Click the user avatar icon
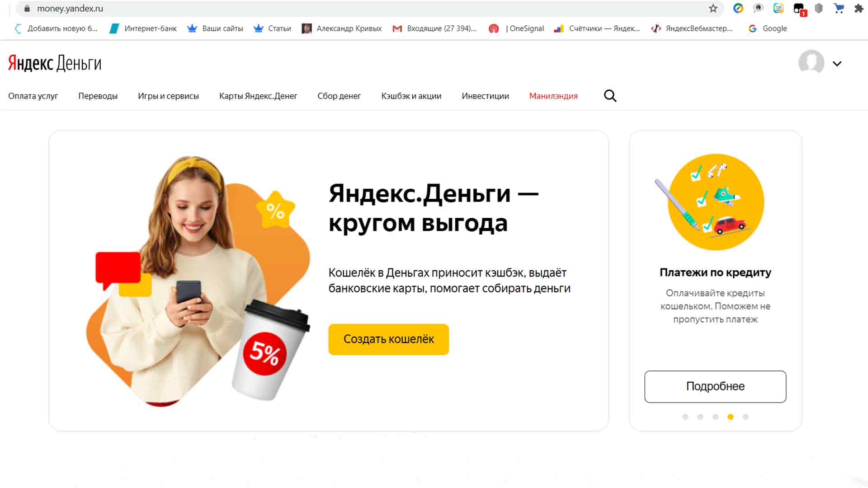The width and height of the screenshot is (868, 488). click(811, 63)
